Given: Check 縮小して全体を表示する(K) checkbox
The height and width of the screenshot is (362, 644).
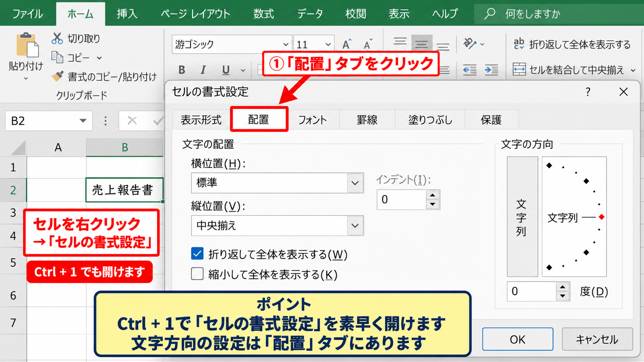Looking at the screenshot, I should coord(197,274).
